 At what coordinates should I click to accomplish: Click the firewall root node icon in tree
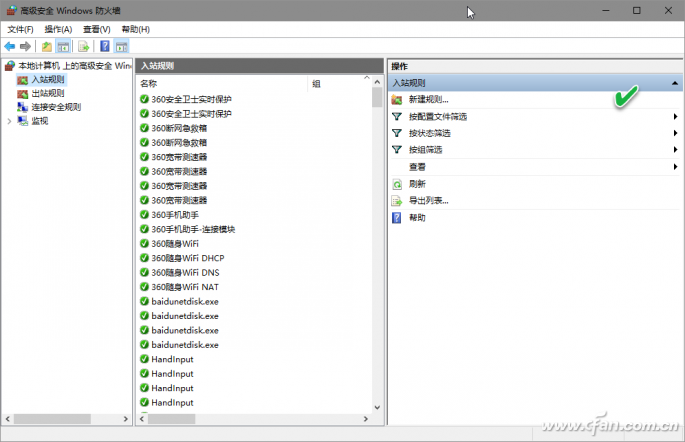click(x=10, y=66)
